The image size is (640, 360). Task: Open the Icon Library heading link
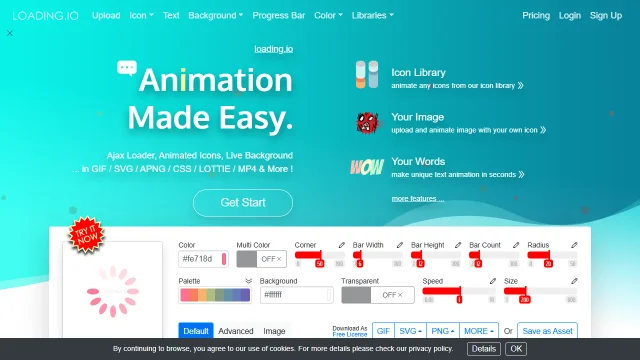tap(418, 73)
